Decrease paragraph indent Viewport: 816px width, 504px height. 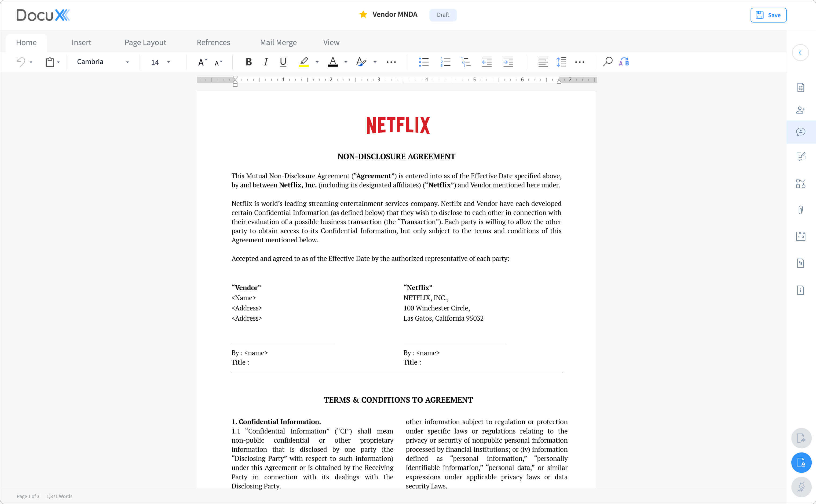coord(487,62)
